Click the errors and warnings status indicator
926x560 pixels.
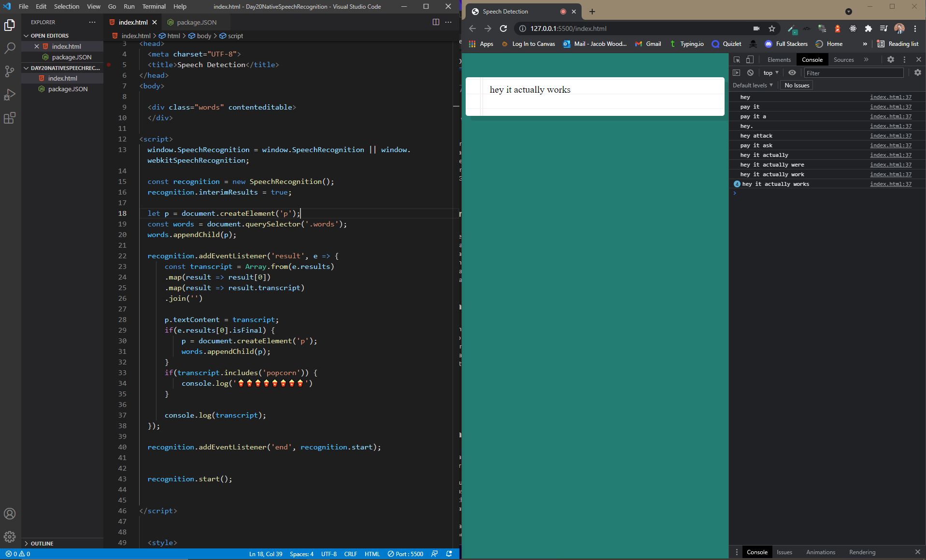18,554
